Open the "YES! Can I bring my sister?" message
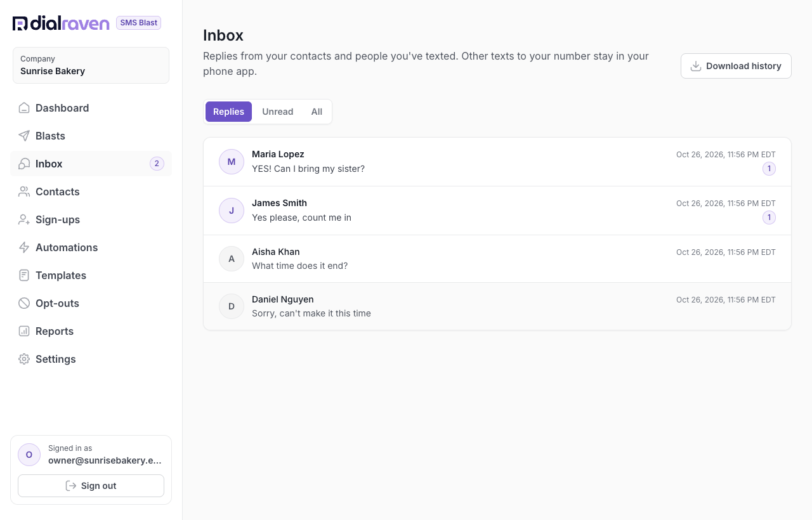Screen dimensions: 812x520 [x=497, y=162]
